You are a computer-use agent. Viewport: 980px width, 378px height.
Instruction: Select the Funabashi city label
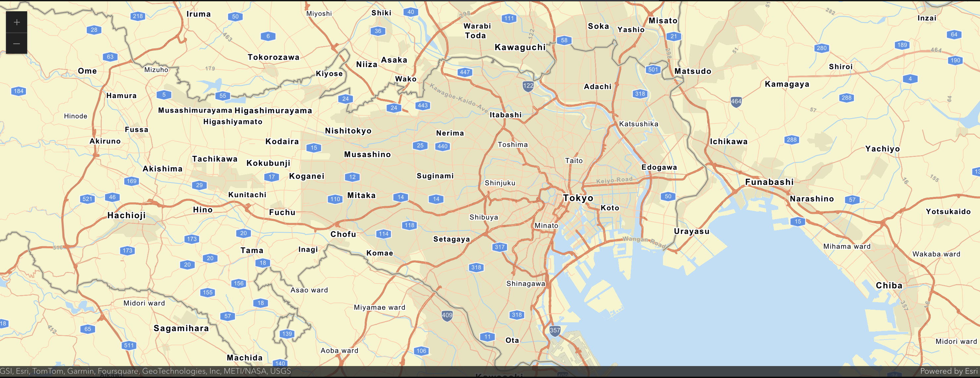tap(769, 182)
